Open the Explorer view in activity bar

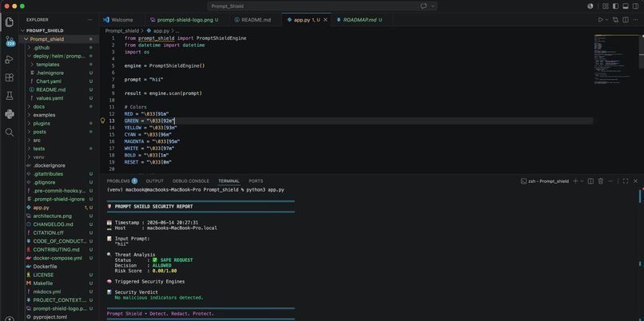click(9, 22)
